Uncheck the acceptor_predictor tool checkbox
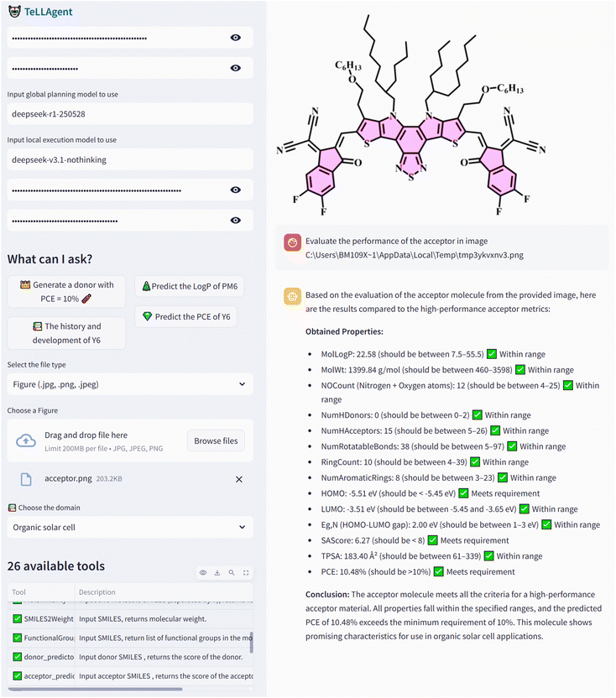The height and width of the screenshot is (698, 616). (x=18, y=675)
